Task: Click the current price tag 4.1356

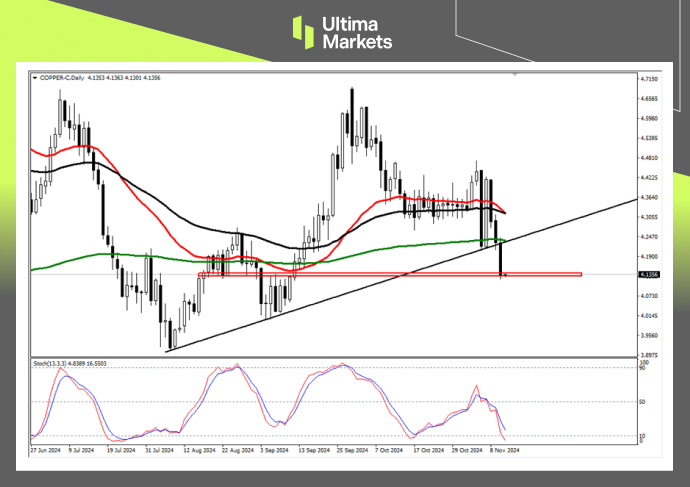Action: [x=651, y=274]
